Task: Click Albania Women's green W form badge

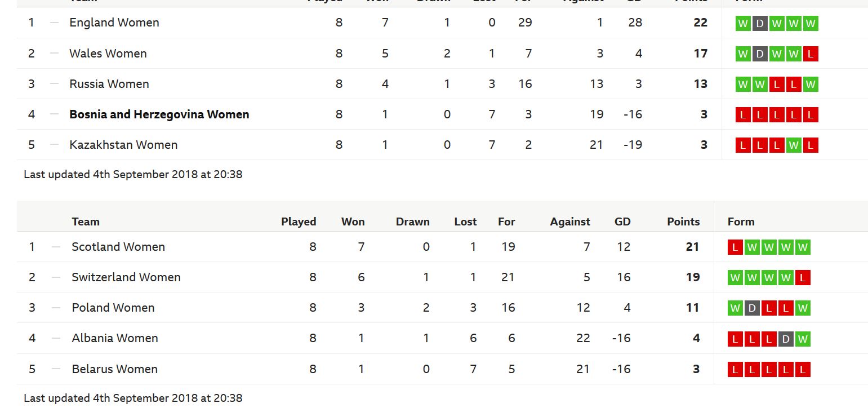Action: pos(803,339)
